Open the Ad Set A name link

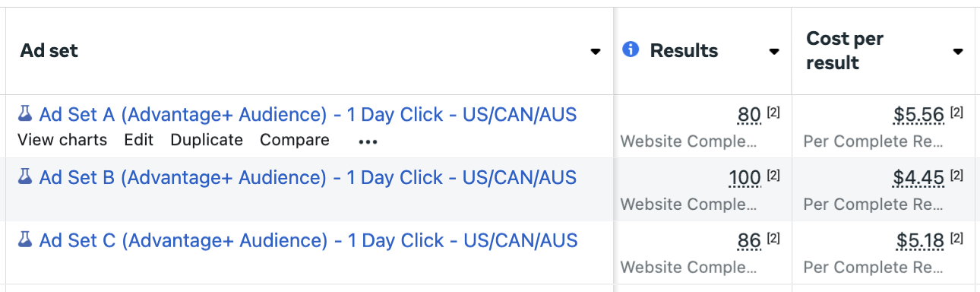pyautogui.click(x=308, y=115)
